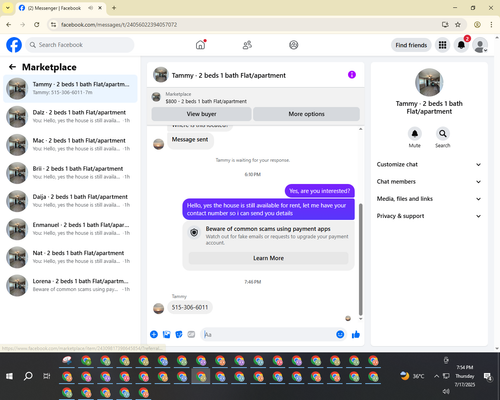Click the Find friends button
Image resolution: width=500 pixels, height=400 pixels.
coord(411,45)
